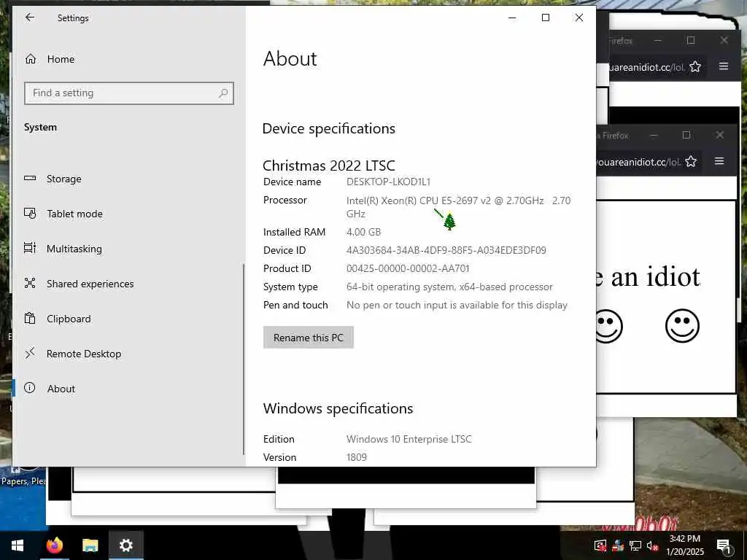
Task: Open the clock showing 3:42 PM
Action: coord(684,545)
